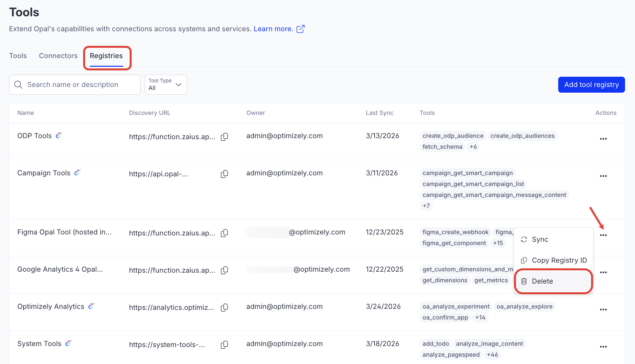Expand the +7 tools for Campaign Tools

[426, 206]
